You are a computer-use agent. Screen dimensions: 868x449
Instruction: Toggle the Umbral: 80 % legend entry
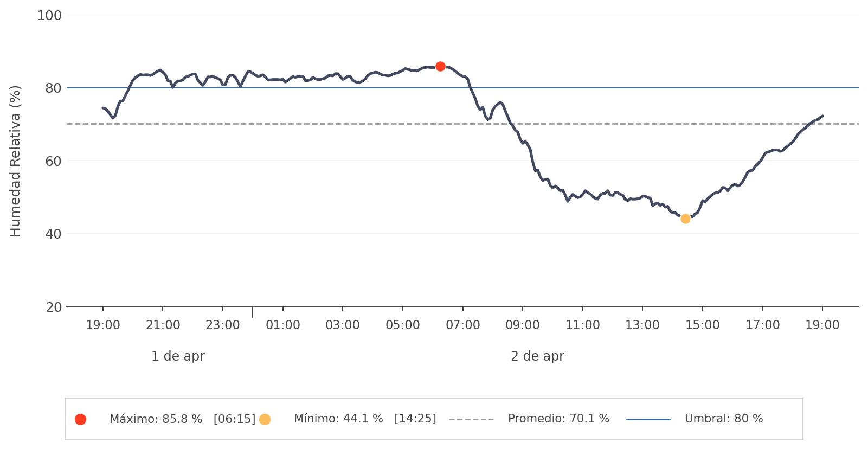tap(723, 419)
